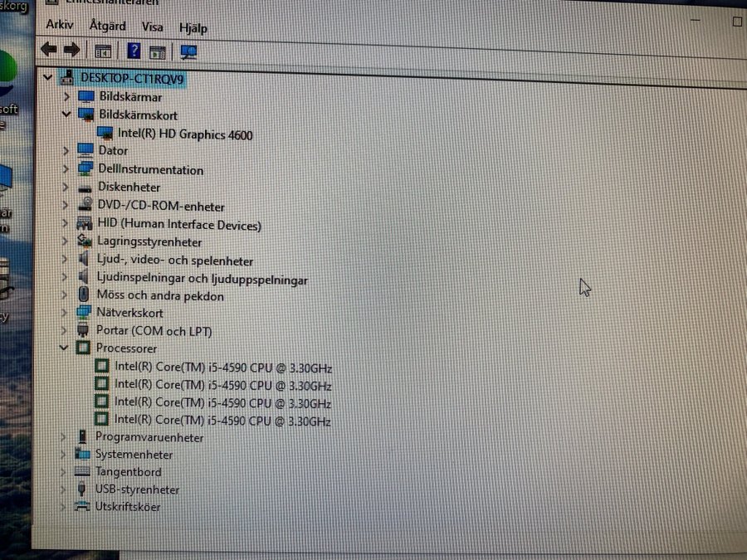Collapse the Bildskärmskort category
Viewport: 747px width, 560px height.
click(x=66, y=114)
